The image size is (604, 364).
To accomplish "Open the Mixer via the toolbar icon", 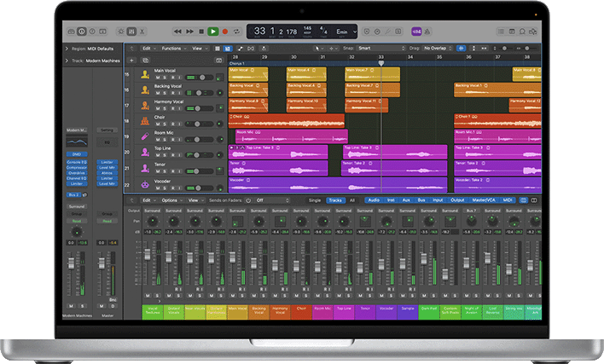I will 131,32.
